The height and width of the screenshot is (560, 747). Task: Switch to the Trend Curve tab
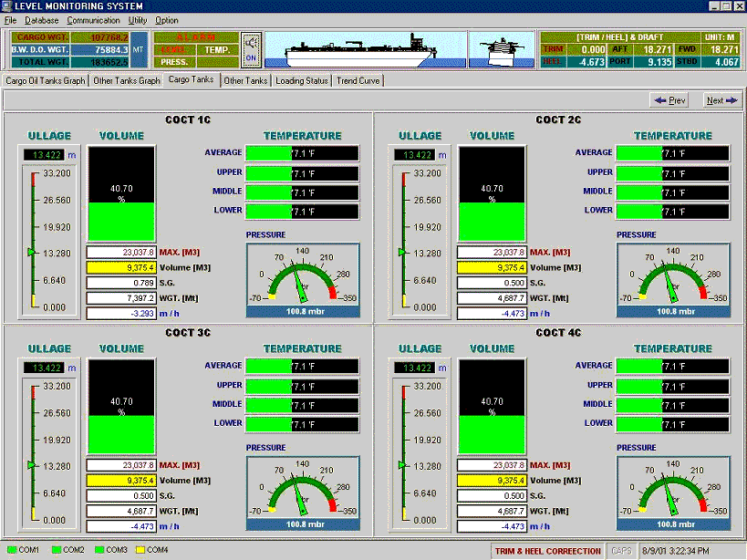[358, 80]
